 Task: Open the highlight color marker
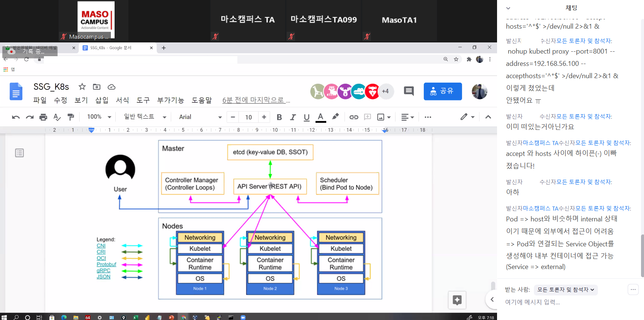point(335,117)
